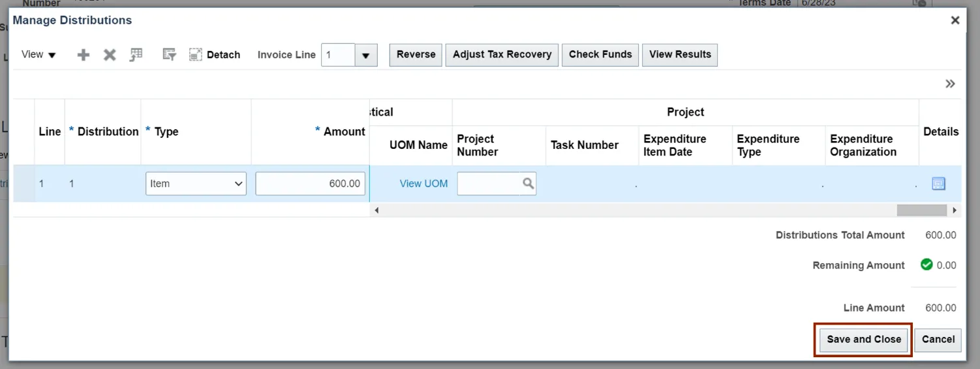Click the Project Number search magnifier
The height and width of the screenshot is (369, 980).
point(528,184)
